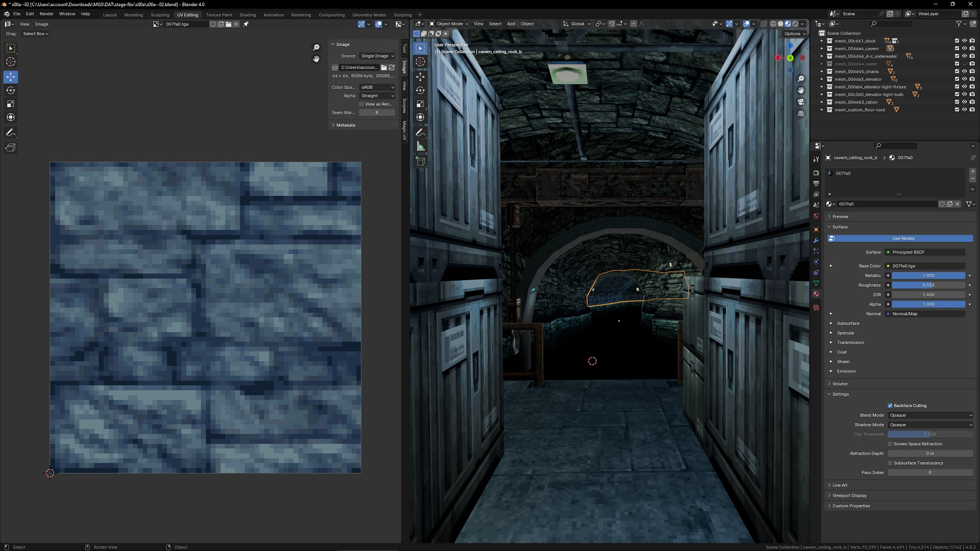Open the Render menu
Image resolution: width=980 pixels, height=551 pixels.
point(46,14)
